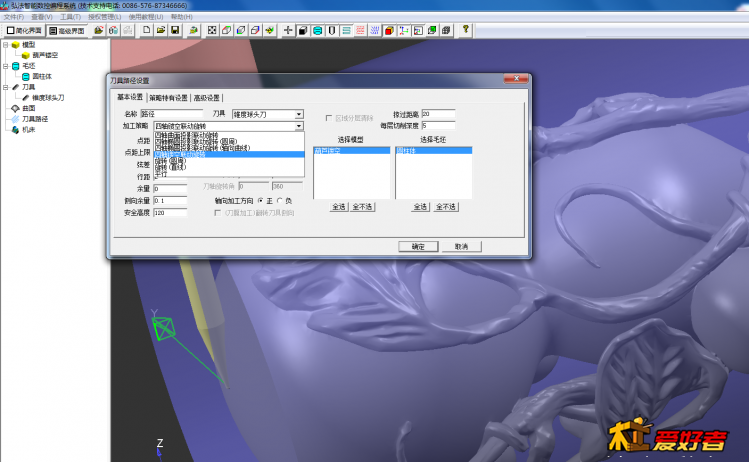749x462 pixels.
Task: Select 负 axial direction radio button
Action: [x=280, y=201]
